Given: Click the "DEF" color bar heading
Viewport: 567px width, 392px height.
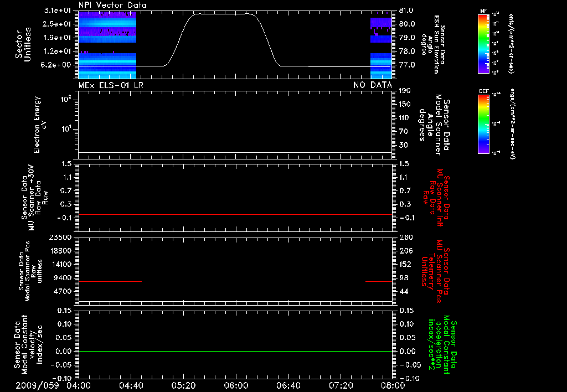Looking at the screenshot, I should tap(483, 91).
